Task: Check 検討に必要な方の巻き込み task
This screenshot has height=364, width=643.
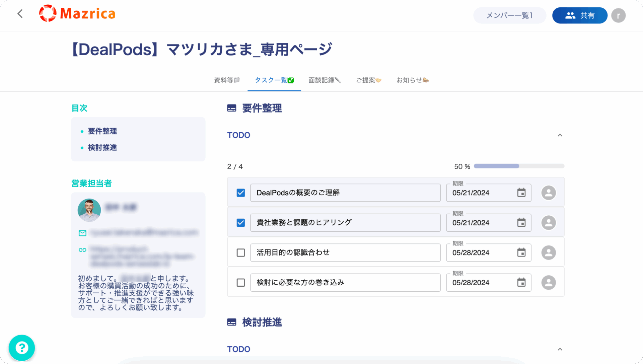Action: pos(241,283)
